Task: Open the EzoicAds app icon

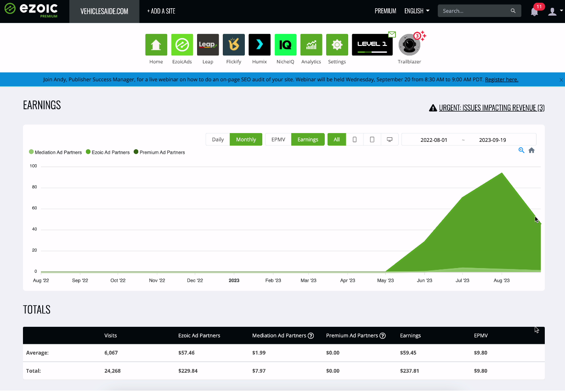Action: [x=182, y=45]
